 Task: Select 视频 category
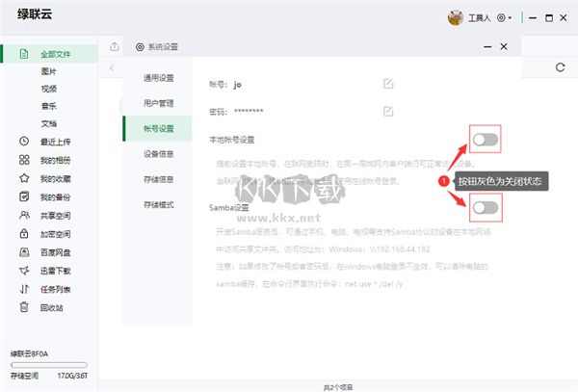pos(49,89)
